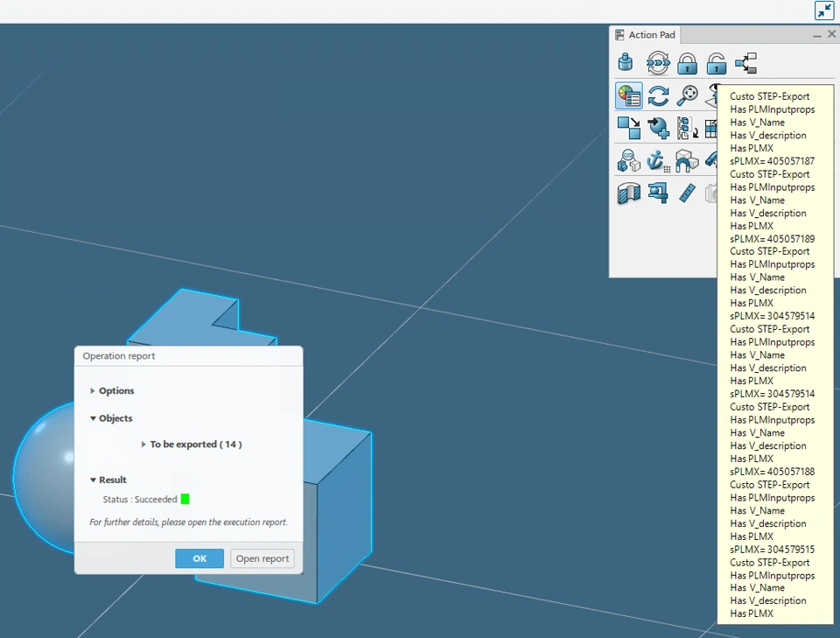Click the first Action Pad icon, the cylinder stamp

625,63
